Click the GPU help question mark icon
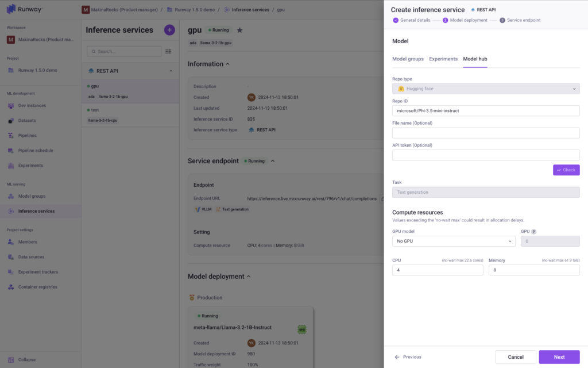This screenshot has height=368, width=588. (x=533, y=231)
